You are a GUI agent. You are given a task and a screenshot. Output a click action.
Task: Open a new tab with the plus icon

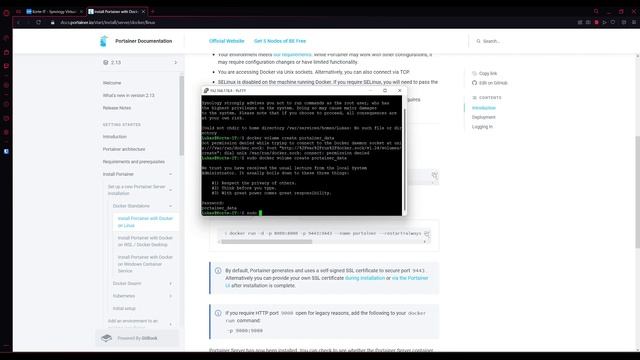point(153,11)
